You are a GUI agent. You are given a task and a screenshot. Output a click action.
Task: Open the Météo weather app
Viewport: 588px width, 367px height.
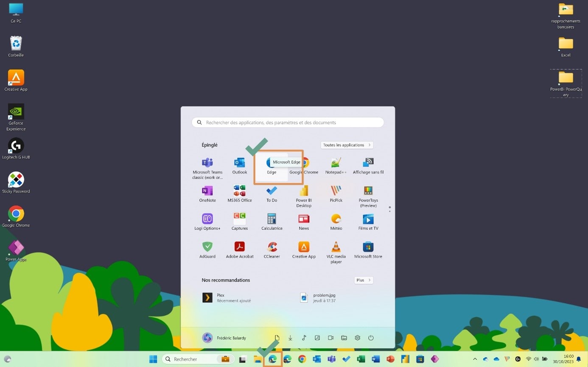coord(336,222)
